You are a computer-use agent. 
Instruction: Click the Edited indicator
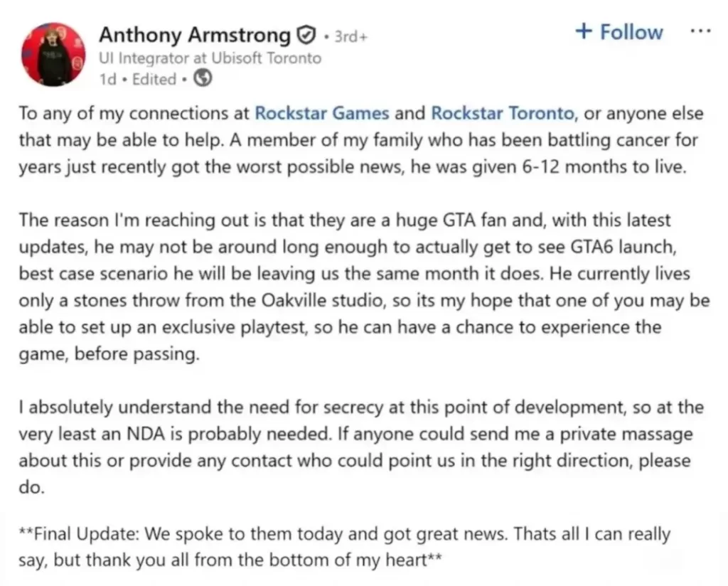pos(154,79)
